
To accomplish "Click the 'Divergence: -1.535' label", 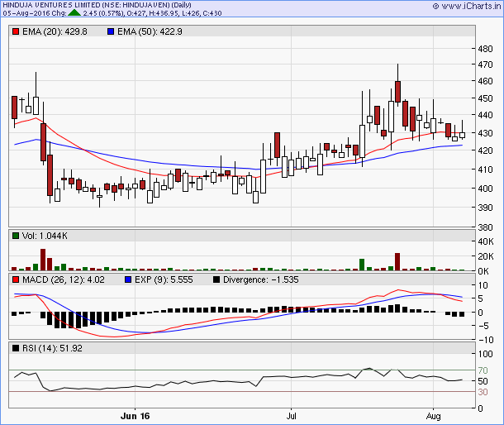I will click(261, 279).
